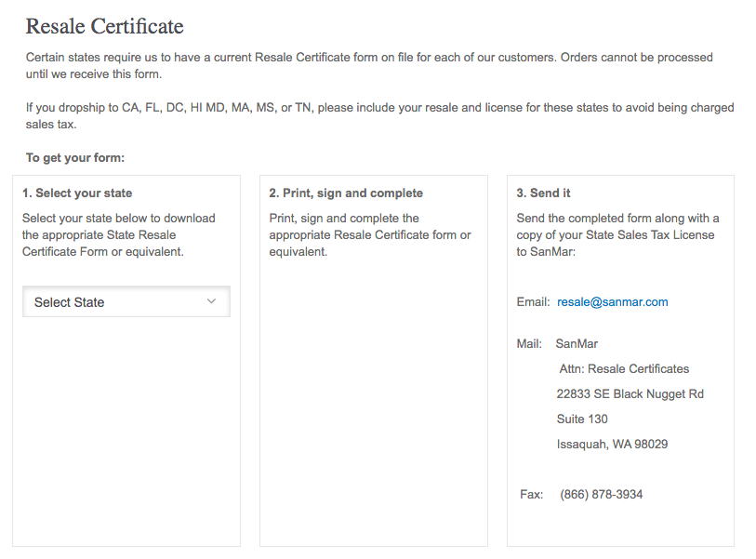
Task: Click the step 1 description about downloading the form
Action: click(119, 234)
